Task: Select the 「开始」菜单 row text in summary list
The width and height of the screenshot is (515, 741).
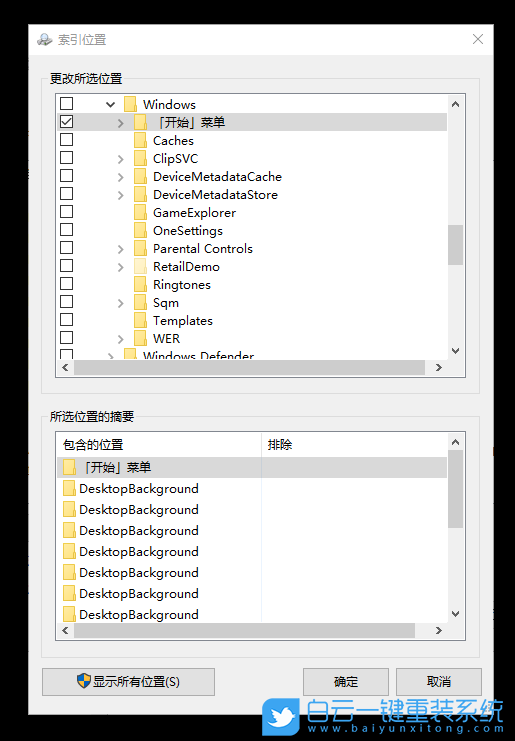Action: pos(117,467)
